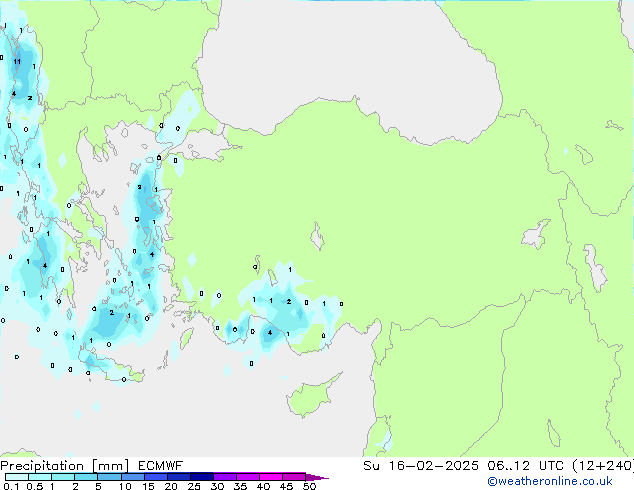The width and height of the screenshot is (634, 490).
Task: Click the '45' legend scale label
Action: click(x=286, y=486)
